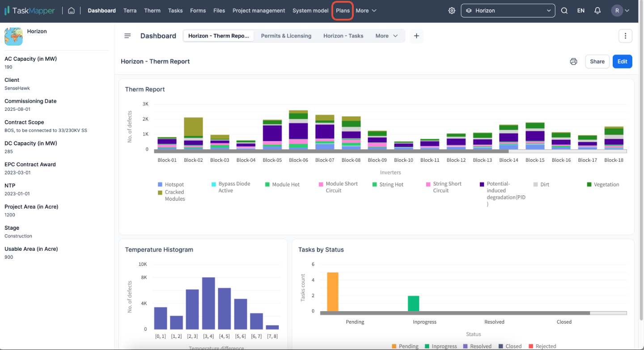Open the Therm module
The image size is (644, 350).
(x=153, y=10)
